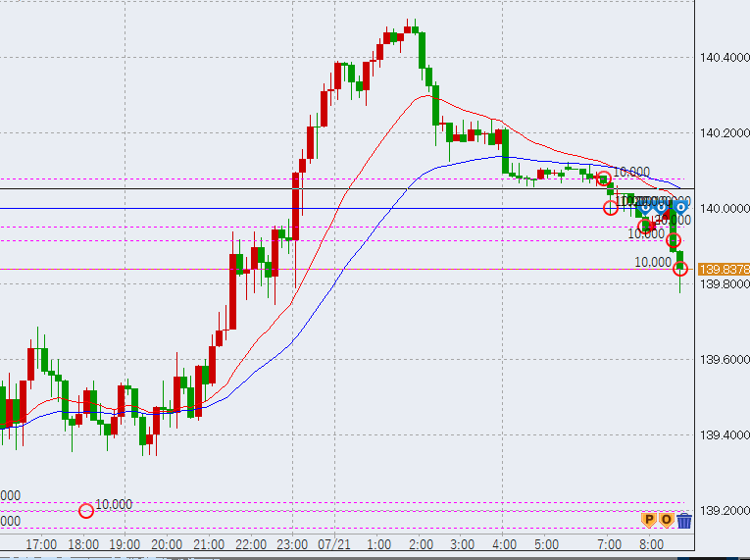This screenshot has height=560, width=750.
Task: Click the tall red candlestick at 23:00
Action: point(296,205)
